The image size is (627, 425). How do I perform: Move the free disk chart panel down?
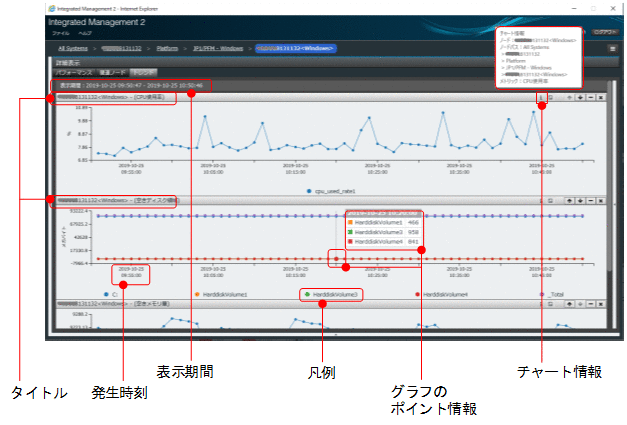coord(580,201)
